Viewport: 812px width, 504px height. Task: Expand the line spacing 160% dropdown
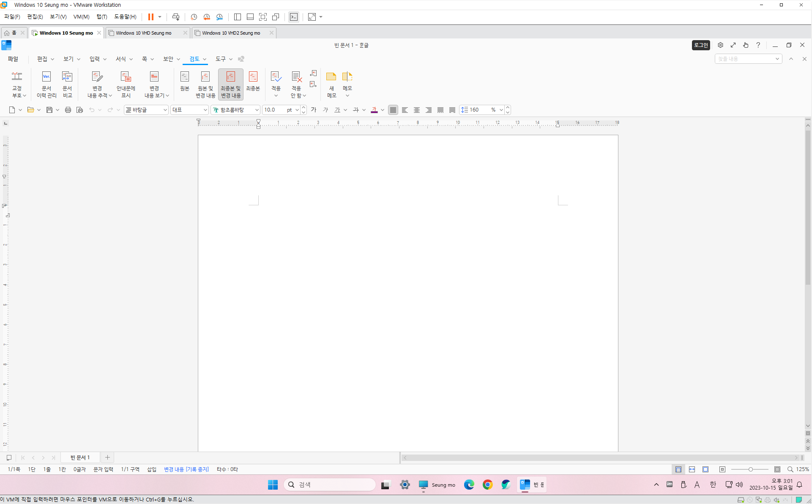(501, 110)
